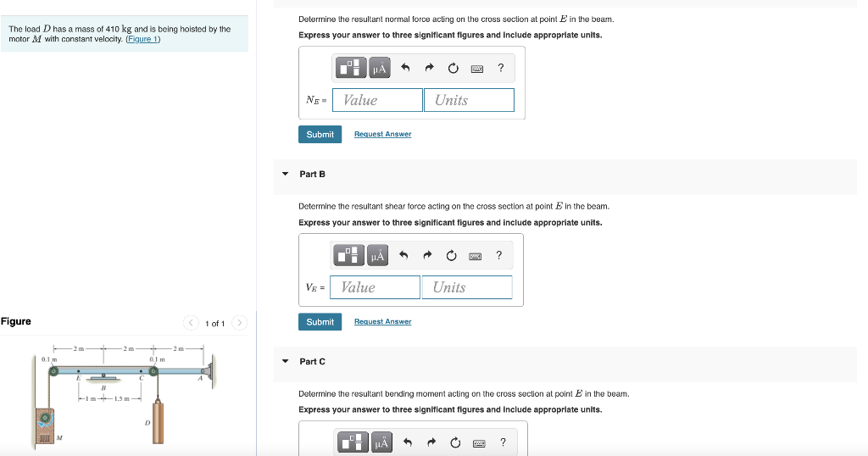Open templates icon in the NE answer toolbar

(x=350, y=68)
